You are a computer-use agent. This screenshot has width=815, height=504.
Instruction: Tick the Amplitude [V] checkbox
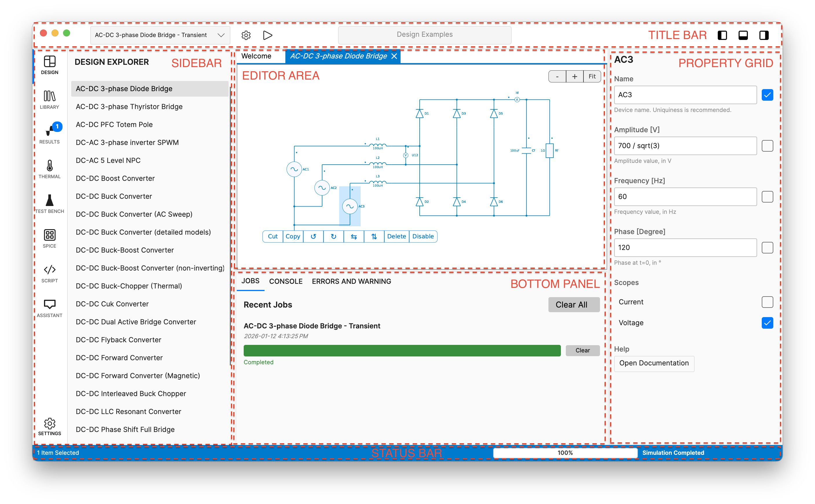(x=767, y=146)
